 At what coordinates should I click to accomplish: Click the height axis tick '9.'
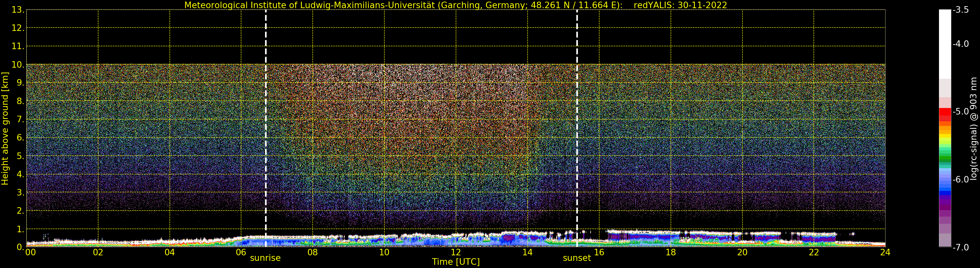21,83
